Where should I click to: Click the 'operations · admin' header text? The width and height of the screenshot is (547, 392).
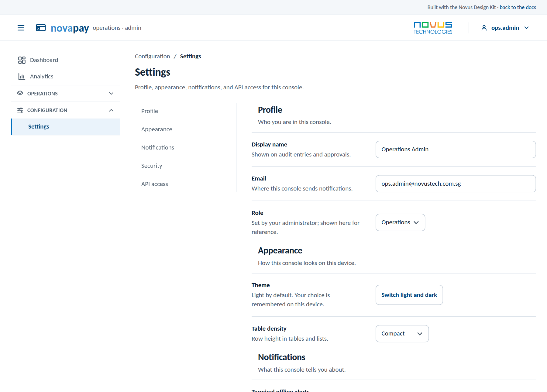click(117, 28)
